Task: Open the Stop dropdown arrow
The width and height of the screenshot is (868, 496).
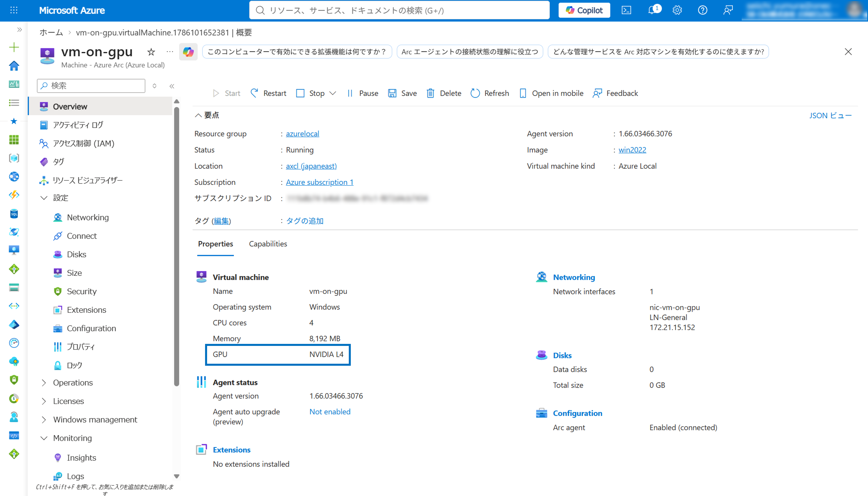Action: tap(333, 93)
